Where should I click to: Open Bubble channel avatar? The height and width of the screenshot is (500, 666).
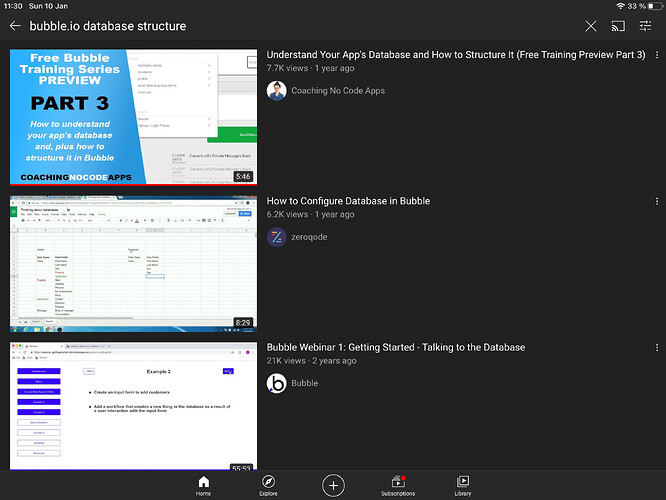tap(277, 383)
